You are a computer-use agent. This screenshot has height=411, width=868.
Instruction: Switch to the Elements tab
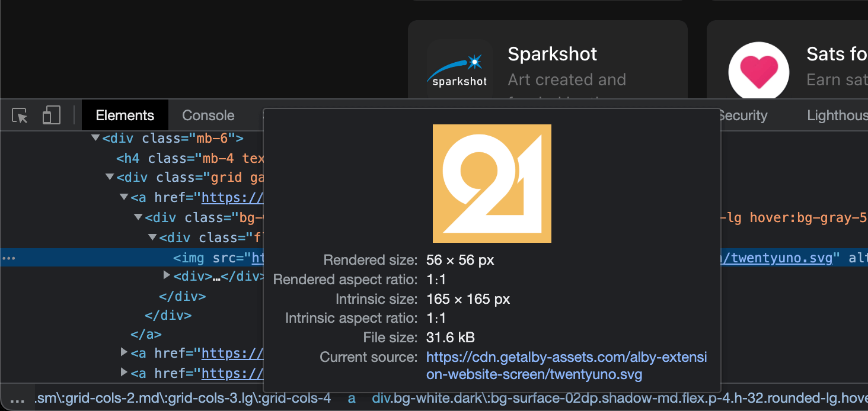125,115
